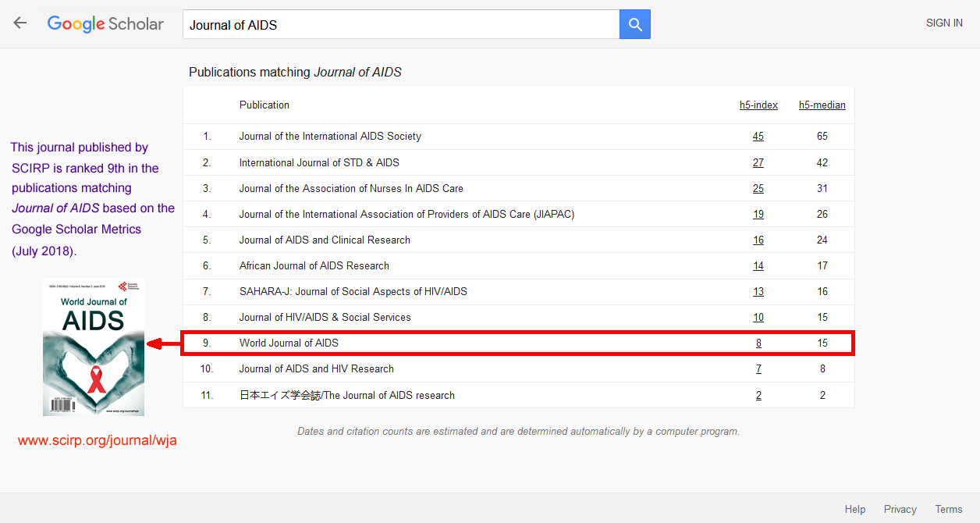
Task: Click the Japanese Journal of AIDS research name
Action: [347, 396]
